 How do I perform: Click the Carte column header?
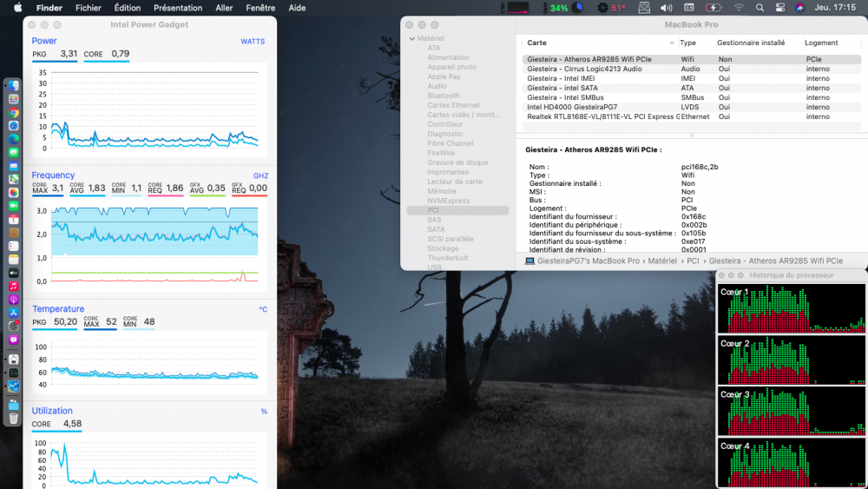[536, 43]
